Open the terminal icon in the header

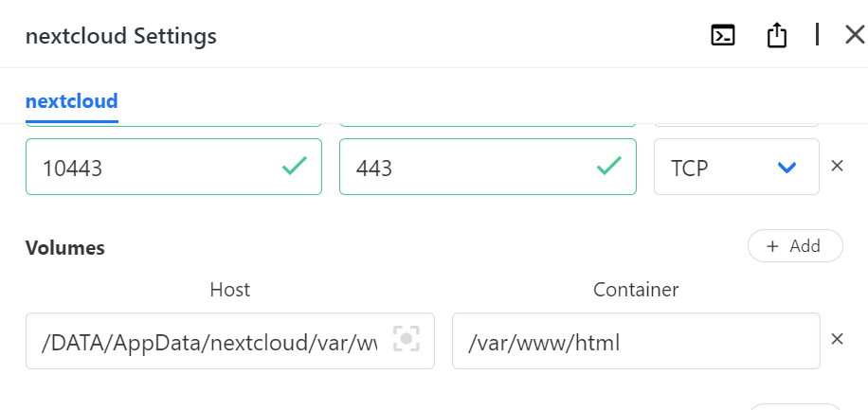(724, 36)
